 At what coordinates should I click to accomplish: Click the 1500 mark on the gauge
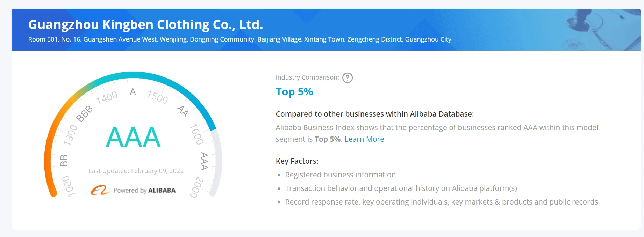pos(157,97)
